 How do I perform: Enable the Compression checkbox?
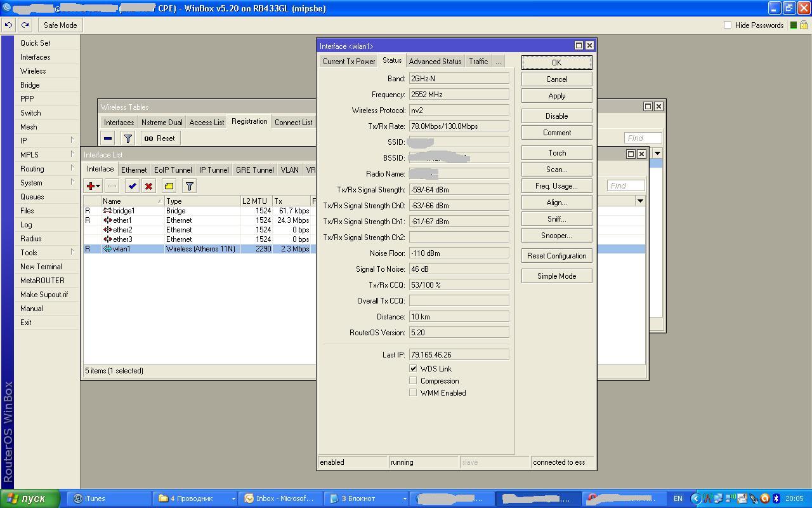pyautogui.click(x=413, y=380)
